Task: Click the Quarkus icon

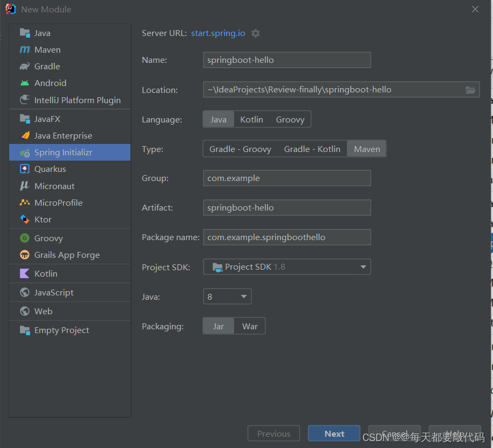Action: (x=25, y=169)
